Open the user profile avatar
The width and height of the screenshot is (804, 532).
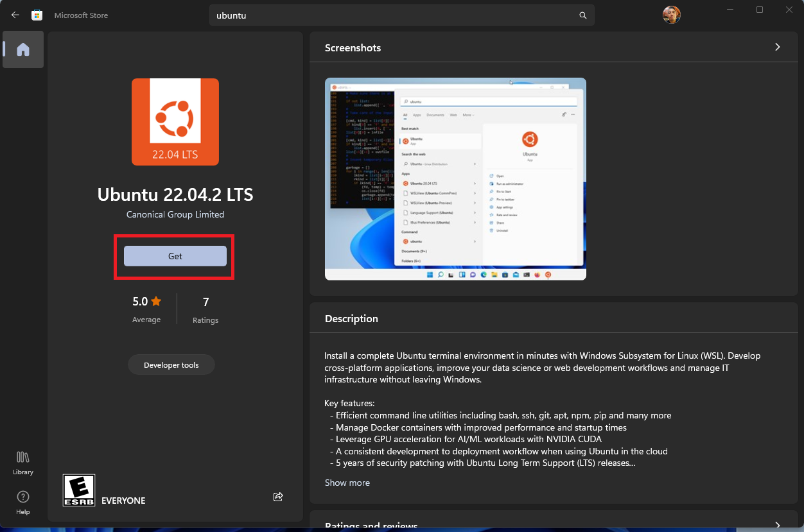coord(671,15)
